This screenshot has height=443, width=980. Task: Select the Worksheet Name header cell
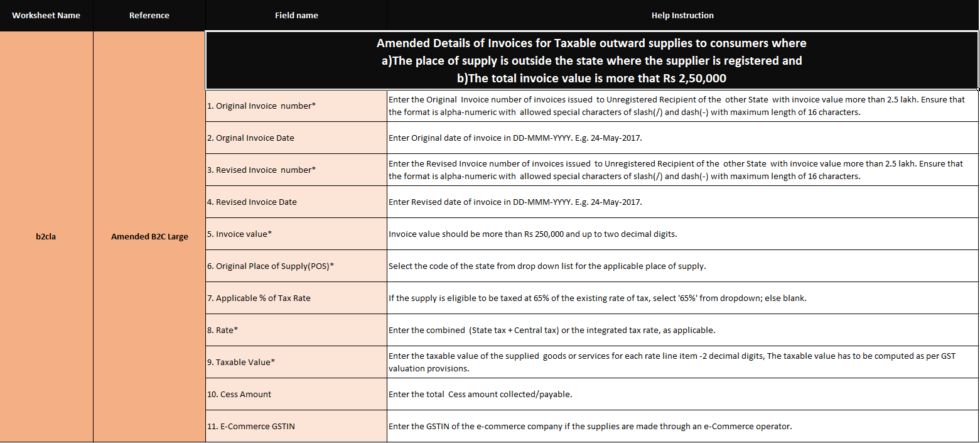click(46, 15)
